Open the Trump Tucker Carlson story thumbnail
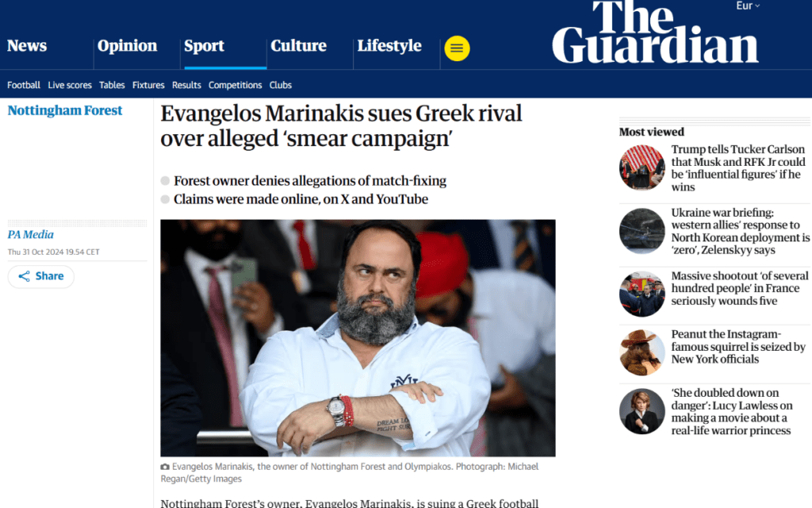812x508 pixels. [642, 167]
